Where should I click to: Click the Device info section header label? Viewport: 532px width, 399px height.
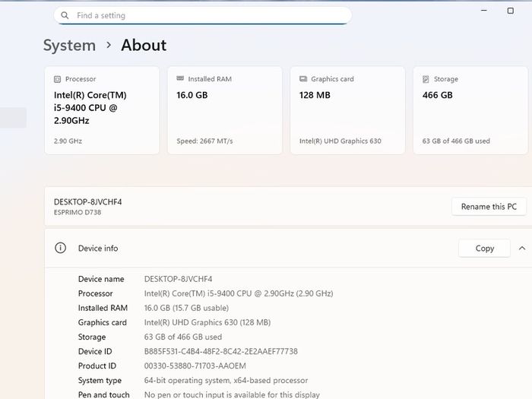[98, 249]
